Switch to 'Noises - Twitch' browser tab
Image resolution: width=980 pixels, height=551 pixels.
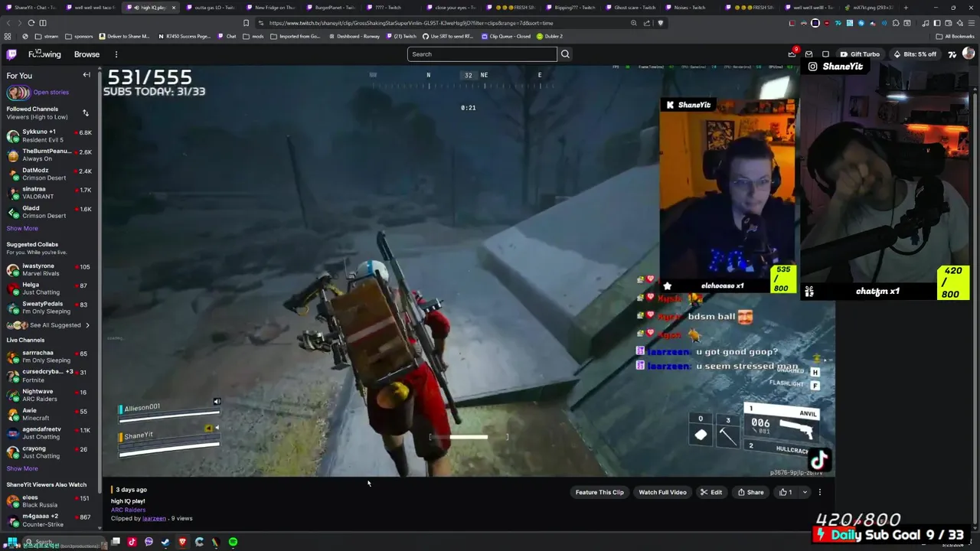[690, 8]
